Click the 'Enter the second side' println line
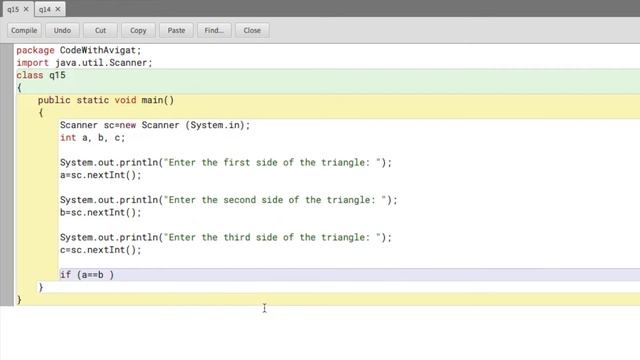Image resolution: width=640 pixels, height=360 pixels. pos(229,200)
